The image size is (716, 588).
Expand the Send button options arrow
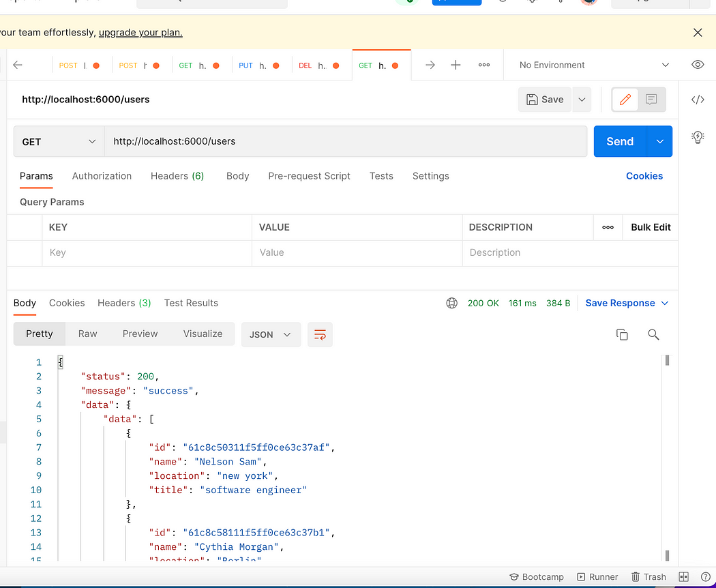tap(659, 141)
